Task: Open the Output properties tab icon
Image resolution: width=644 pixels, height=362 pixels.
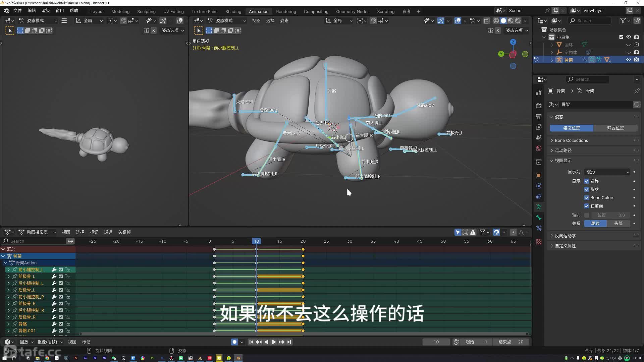Action: (539, 116)
